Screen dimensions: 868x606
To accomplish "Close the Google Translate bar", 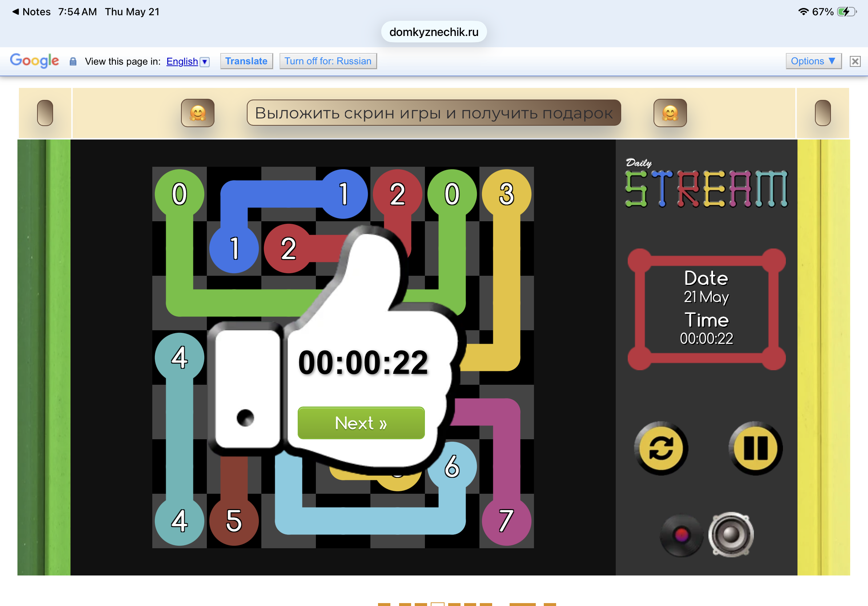I will tap(855, 61).
